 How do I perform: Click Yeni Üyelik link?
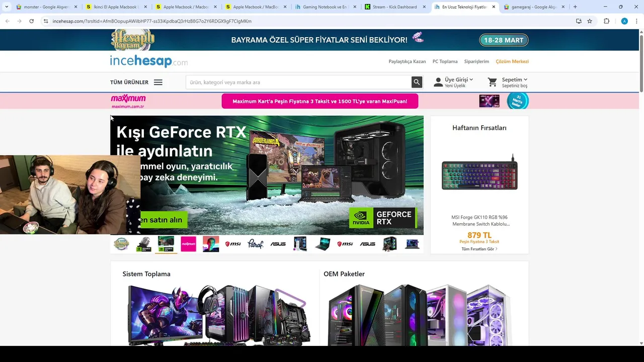pos(455,86)
